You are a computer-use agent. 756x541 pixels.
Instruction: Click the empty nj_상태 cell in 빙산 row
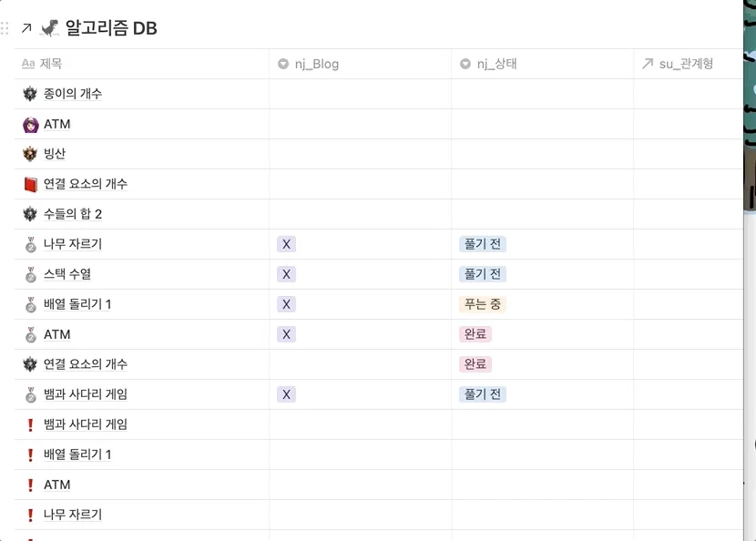(x=542, y=154)
